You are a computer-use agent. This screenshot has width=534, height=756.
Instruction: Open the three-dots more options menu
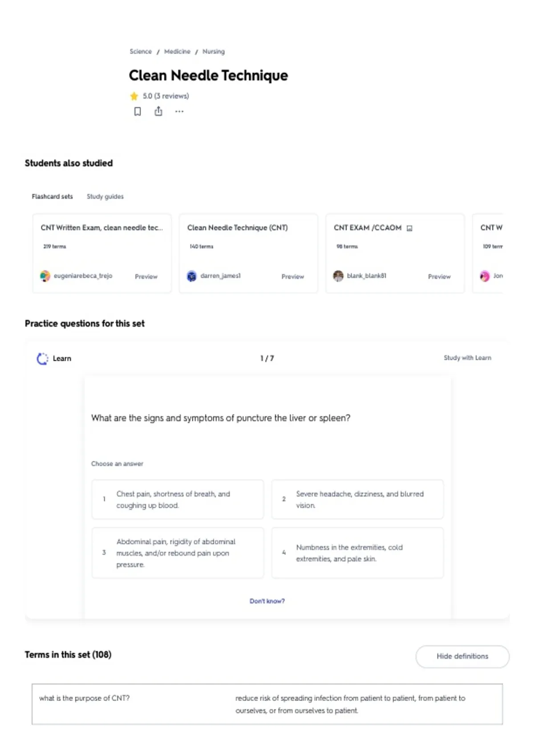tap(179, 112)
